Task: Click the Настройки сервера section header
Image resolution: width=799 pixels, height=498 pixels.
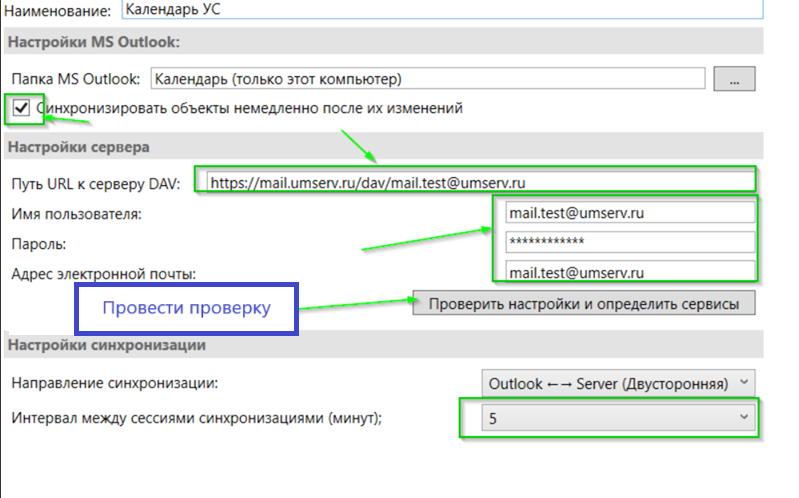Action: pyautogui.click(x=78, y=147)
